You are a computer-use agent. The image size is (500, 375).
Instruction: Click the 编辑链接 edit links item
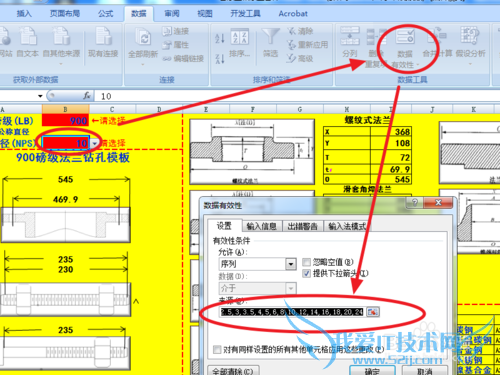pyautogui.click(x=183, y=59)
